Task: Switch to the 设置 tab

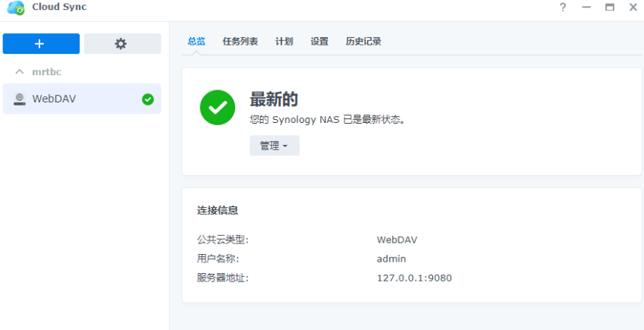Action: (x=319, y=42)
